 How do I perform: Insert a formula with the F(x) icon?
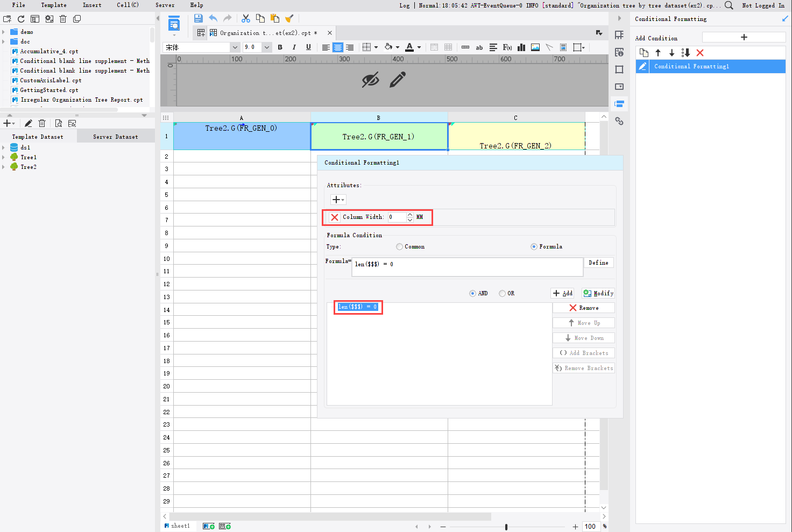pos(507,47)
